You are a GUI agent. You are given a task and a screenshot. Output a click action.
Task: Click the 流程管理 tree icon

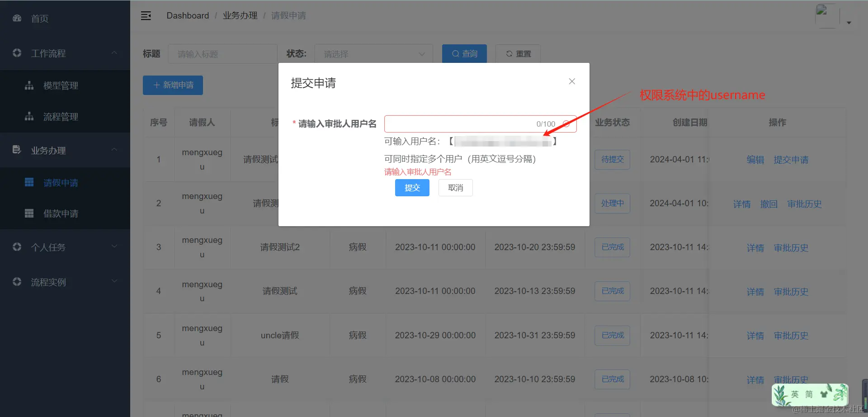point(29,116)
